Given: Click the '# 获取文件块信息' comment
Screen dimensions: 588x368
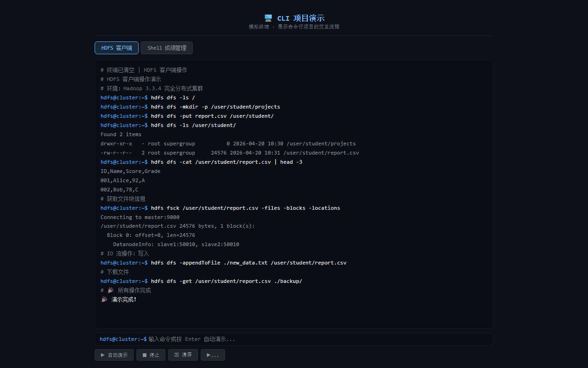Looking at the screenshot, I should coord(123,199).
